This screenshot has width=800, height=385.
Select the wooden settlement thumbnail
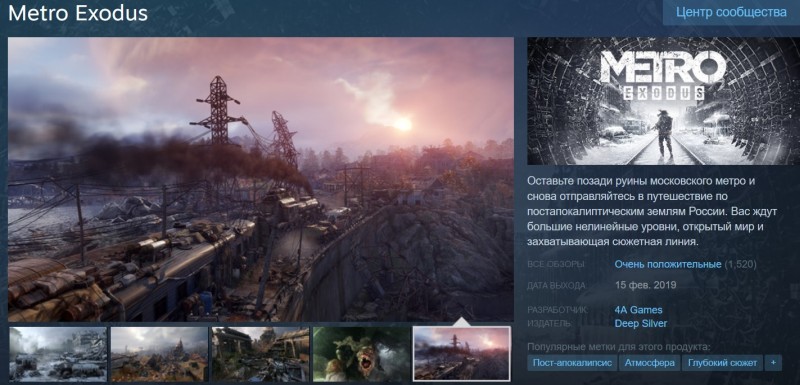pyautogui.click(x=260, y=354)
